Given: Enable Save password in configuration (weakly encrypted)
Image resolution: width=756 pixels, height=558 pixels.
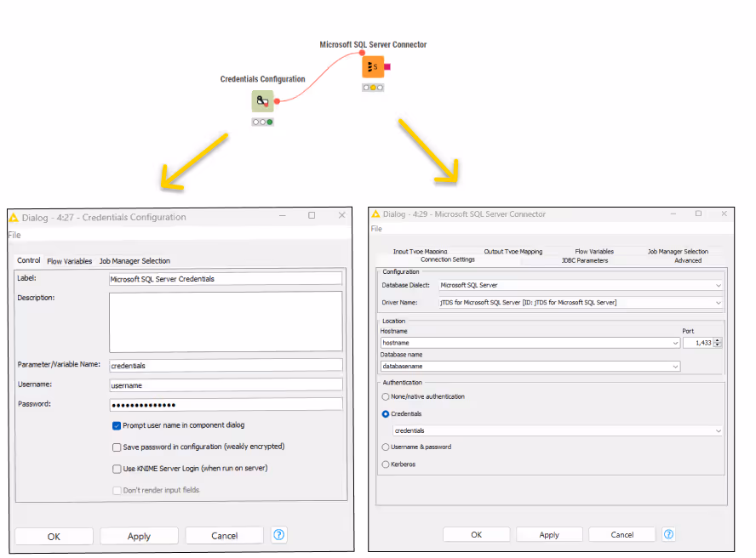Looking at the screenshot, I should pyautogui.click(x=117, y=447).
